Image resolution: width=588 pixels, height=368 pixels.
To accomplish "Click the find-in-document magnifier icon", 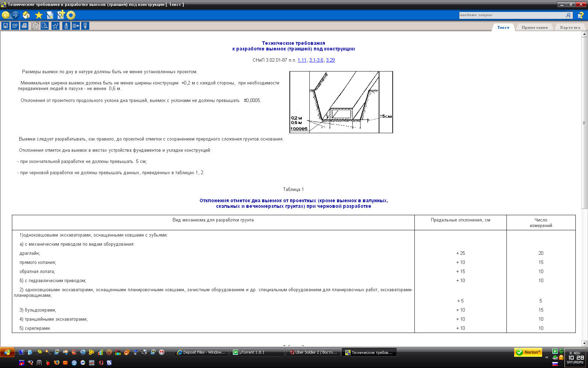I will point(45,26).
